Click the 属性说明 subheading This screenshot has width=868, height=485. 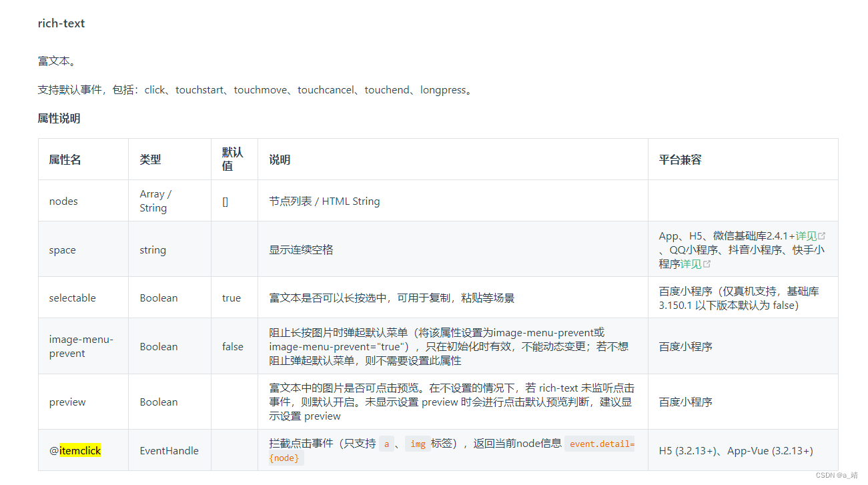tap(59, 119)
